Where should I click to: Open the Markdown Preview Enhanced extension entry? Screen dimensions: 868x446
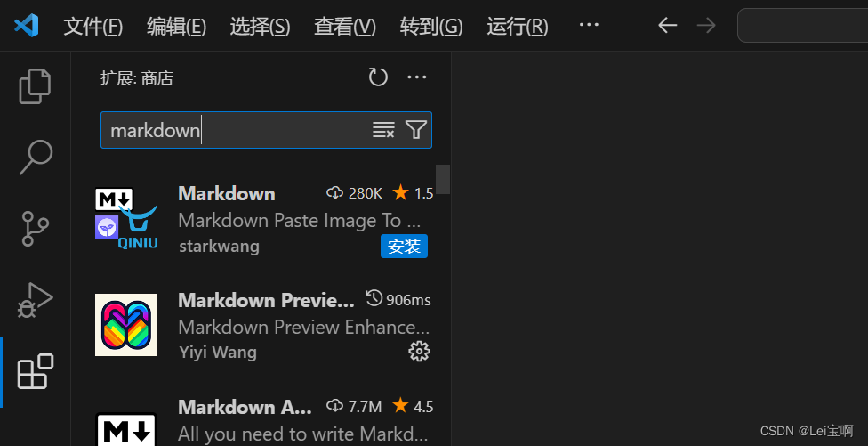263,326
